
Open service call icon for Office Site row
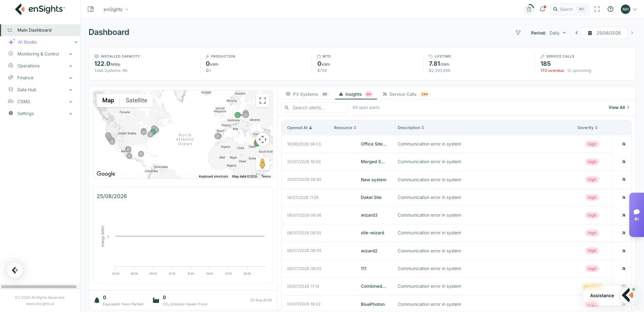pos(623,144)
